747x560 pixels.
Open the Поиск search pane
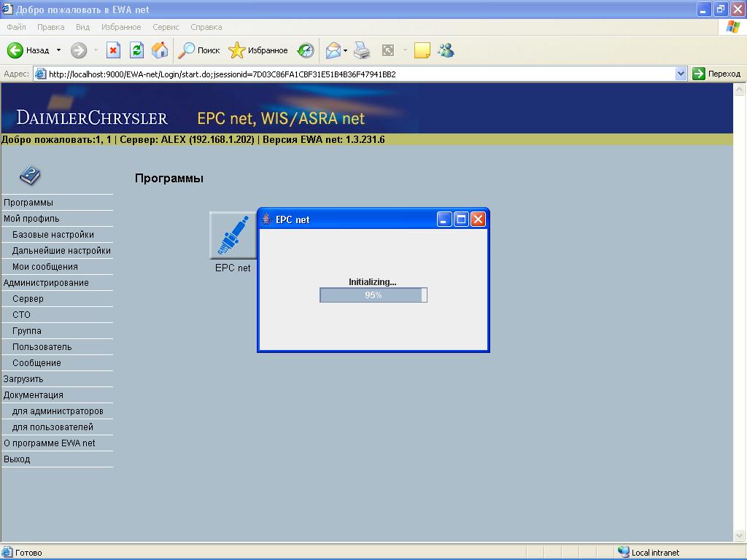[199, 50]
